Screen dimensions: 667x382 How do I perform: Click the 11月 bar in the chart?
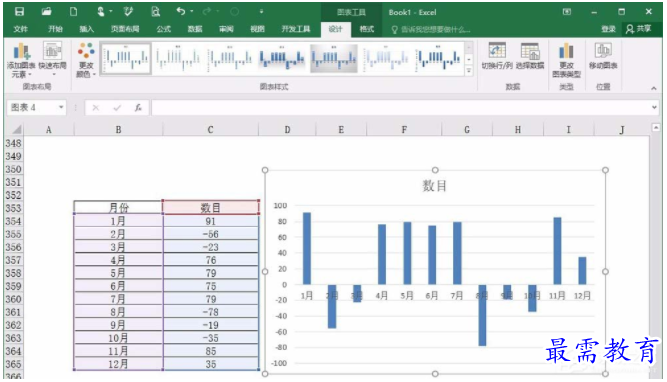[x=557, y=251]
